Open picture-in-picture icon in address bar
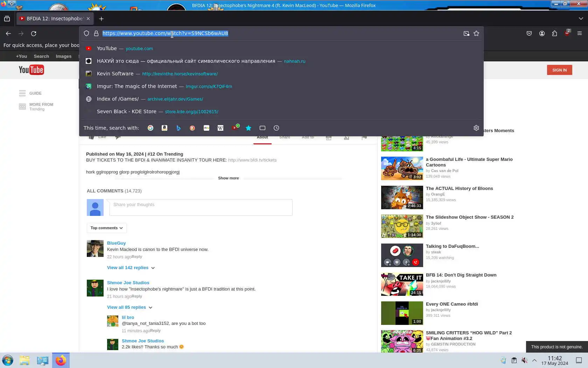The width and height of the screenshot is (588, 368). click(x=467, y=33)
